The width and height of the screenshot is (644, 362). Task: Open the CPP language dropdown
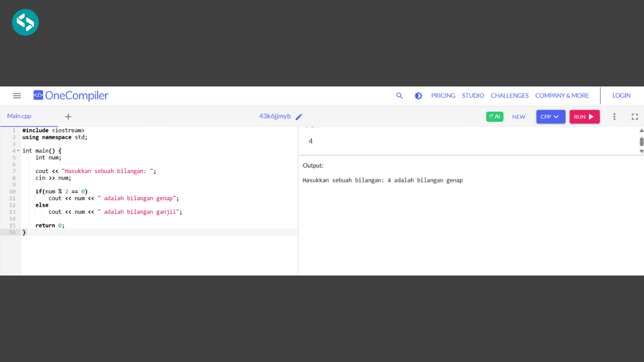coord(550,116)
